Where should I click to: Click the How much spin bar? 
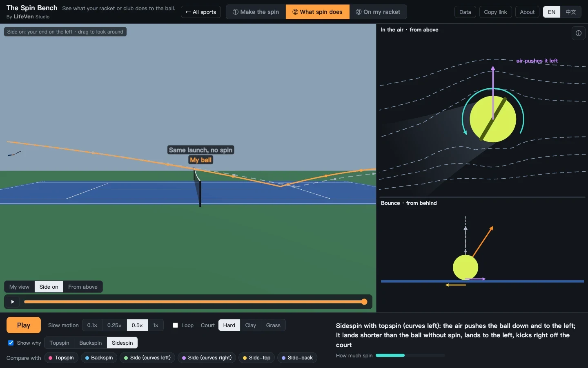(x=410, y=355)
